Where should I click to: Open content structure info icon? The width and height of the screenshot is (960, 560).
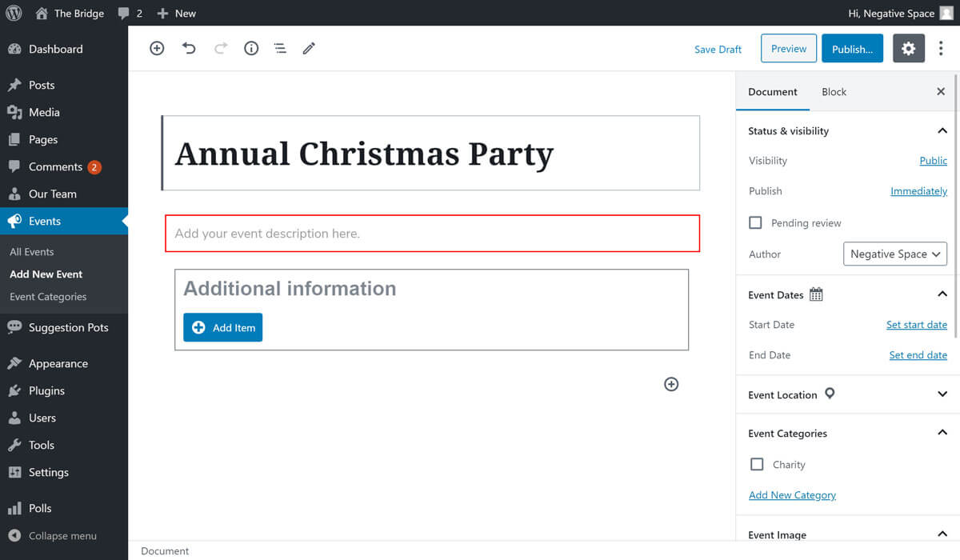251,49
